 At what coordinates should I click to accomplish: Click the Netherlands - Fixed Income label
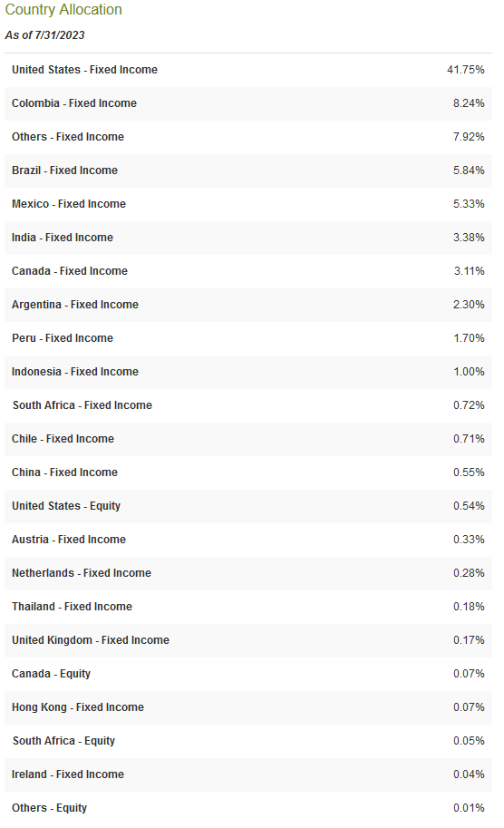coord(82,573)
